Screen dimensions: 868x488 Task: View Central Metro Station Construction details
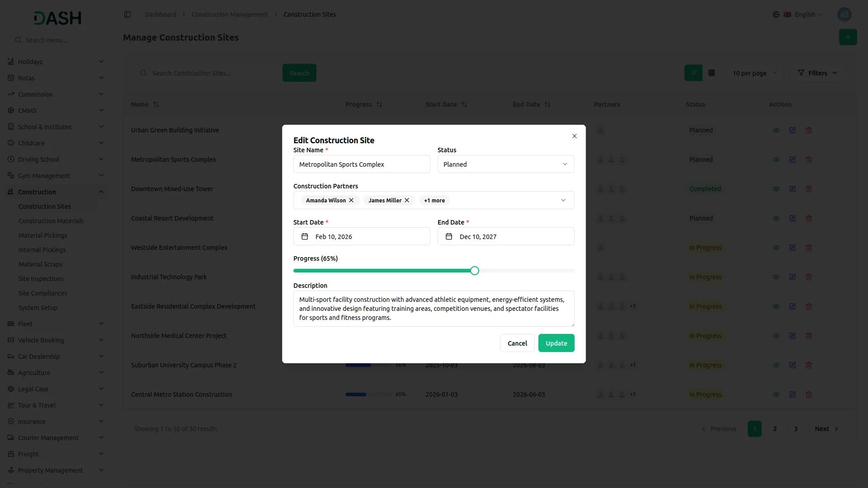[776, 394]
